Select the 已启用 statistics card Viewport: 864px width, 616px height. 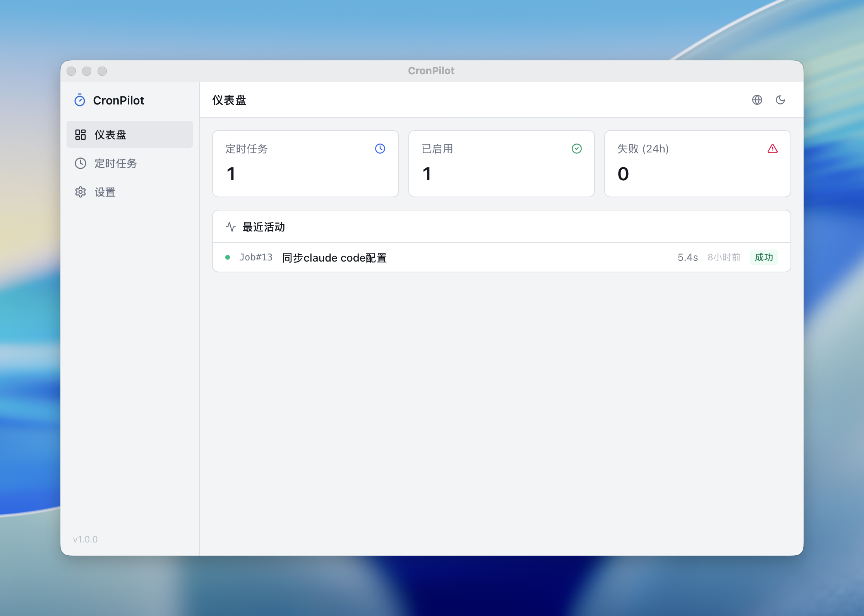[x=501, y=164]
